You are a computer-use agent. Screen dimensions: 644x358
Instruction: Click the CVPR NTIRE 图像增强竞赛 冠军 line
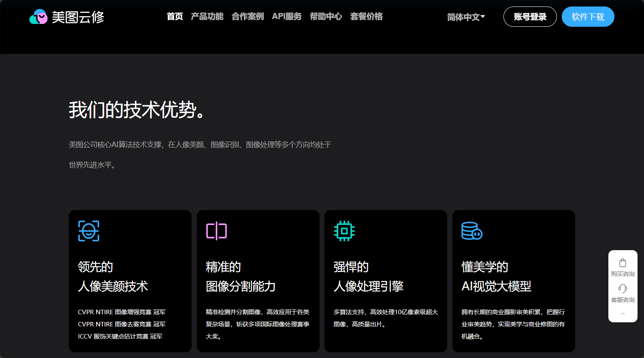122,312
